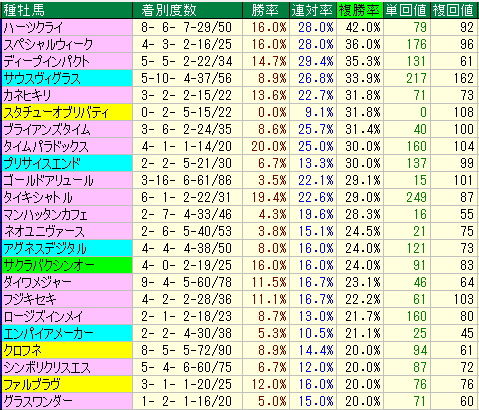Sort by the 着別度数 column header
The height and width of the screenshot is (410, 479).
187,10
